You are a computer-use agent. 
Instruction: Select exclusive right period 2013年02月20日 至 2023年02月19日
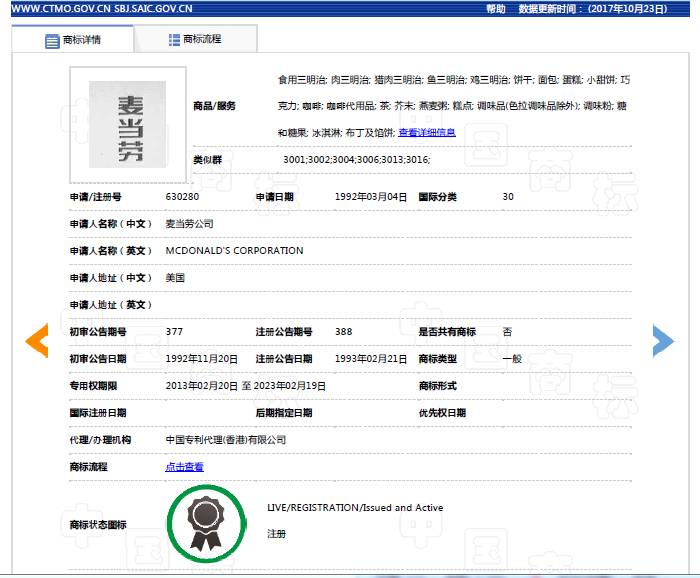click(x=246, y=386)
